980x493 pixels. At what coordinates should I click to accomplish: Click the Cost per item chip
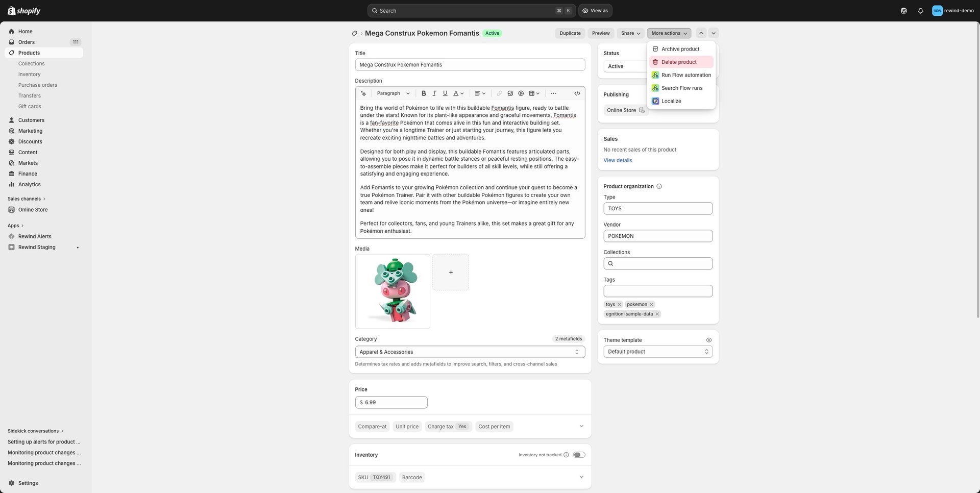point(494,427)
